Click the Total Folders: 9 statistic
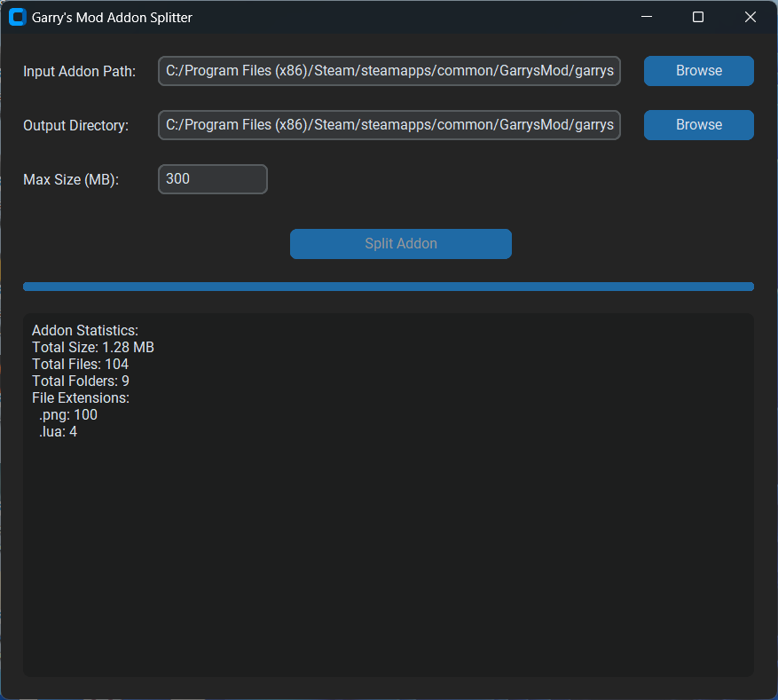Screen dimensions: 778x700 [x=81, y=381]
